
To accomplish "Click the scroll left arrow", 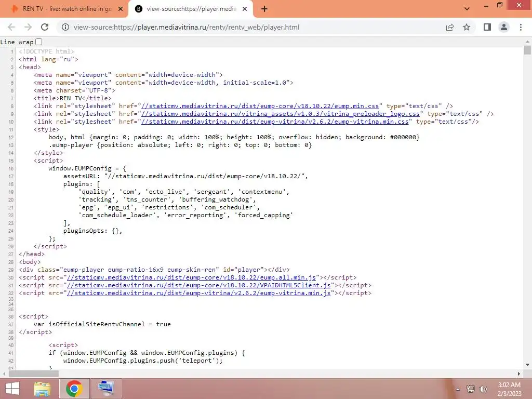I will coord(4,374).
